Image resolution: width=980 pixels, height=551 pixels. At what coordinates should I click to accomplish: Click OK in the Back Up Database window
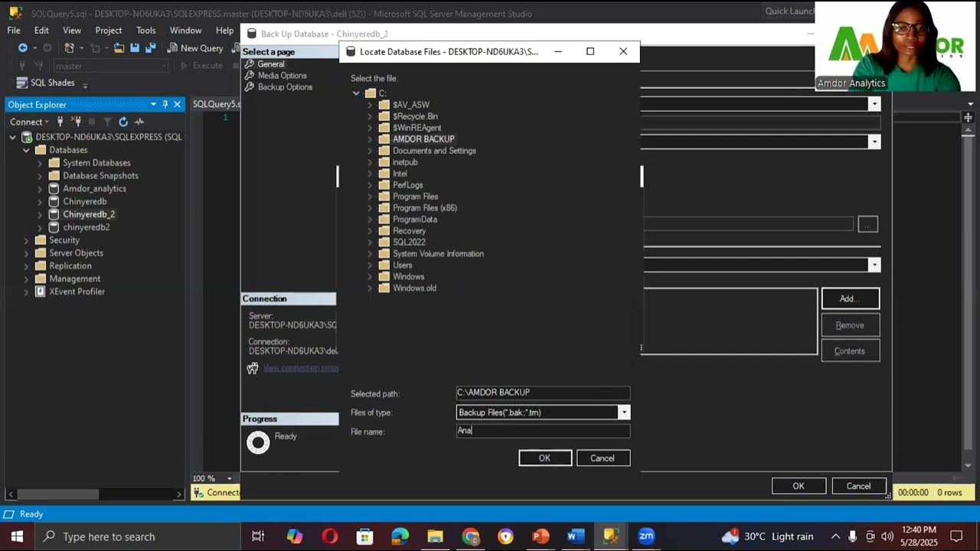click(x=799, y=486)
